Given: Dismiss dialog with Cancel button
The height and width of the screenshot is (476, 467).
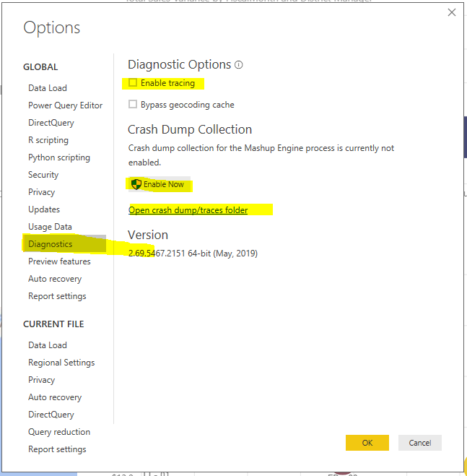Looking at the screenshot, I should pos(420,443).
